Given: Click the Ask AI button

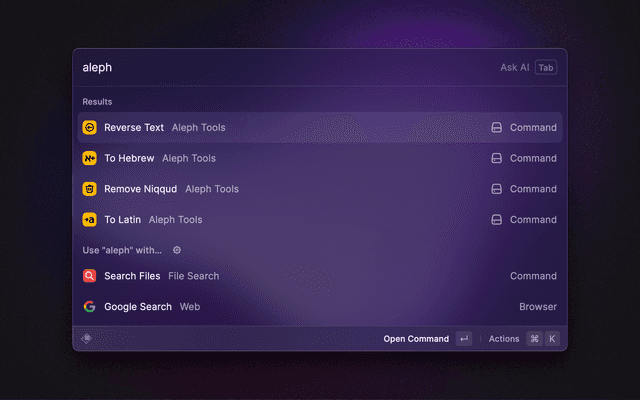Looking at the screenshot, I should [x=514, y=68].
